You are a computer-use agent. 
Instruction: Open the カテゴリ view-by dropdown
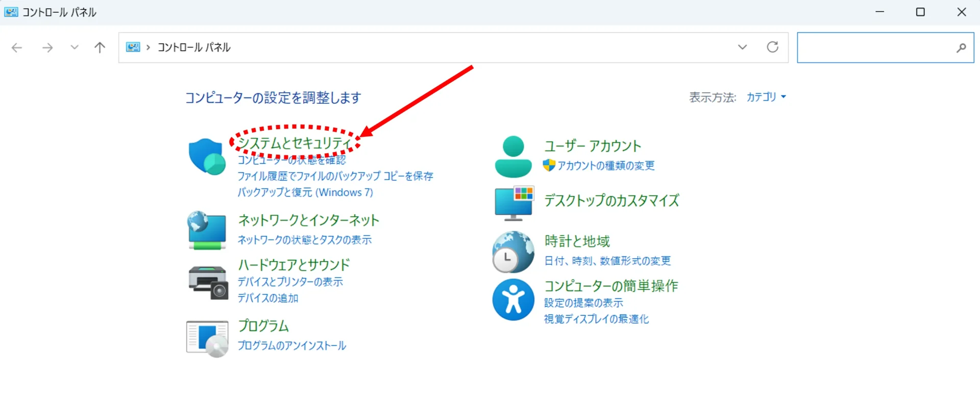click(x=766, y=97)
